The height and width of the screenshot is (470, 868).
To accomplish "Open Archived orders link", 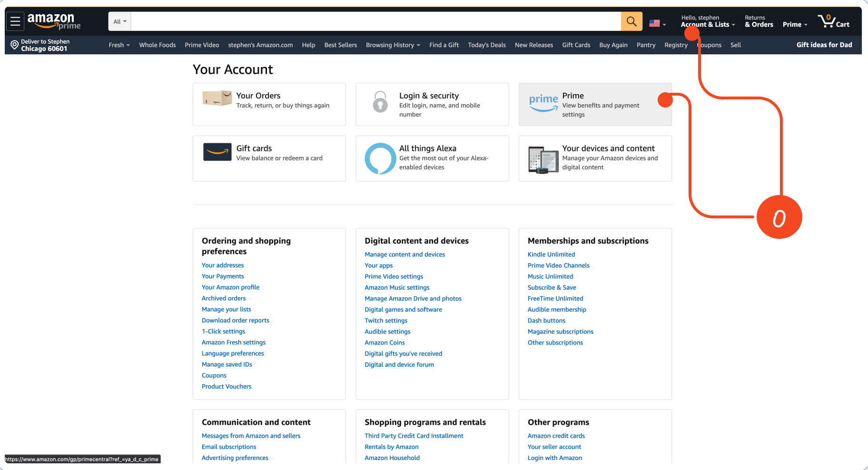I will coord(224,298).
